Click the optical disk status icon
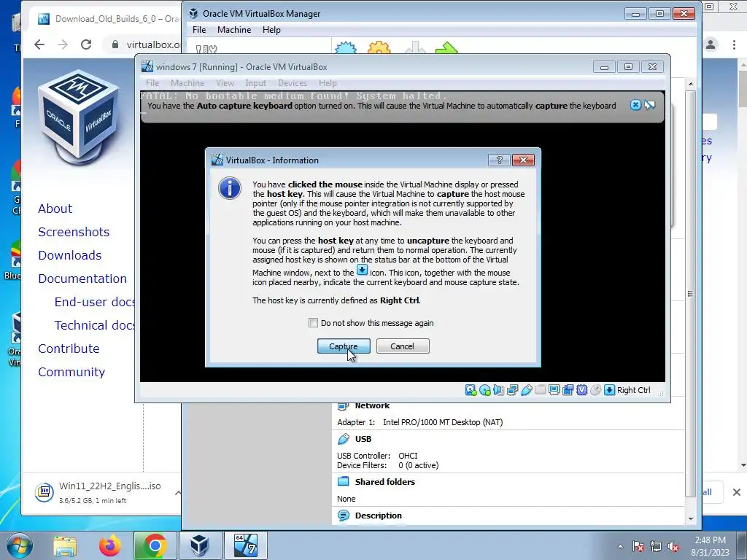This screenshot has height=560, width=747. 485,390
